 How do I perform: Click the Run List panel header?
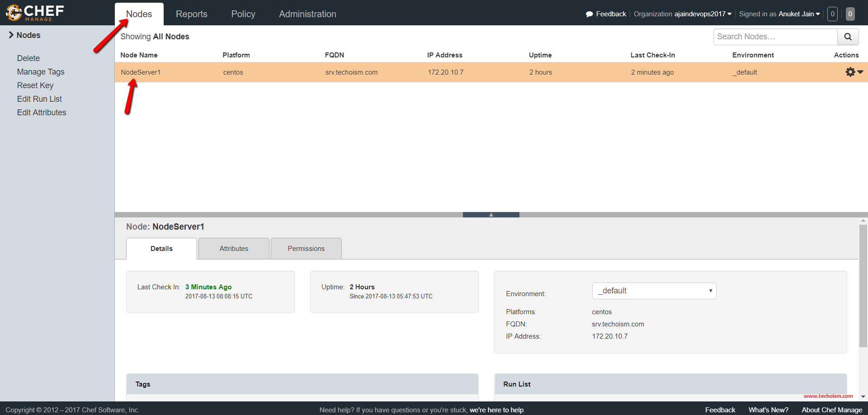pyautogui.click(x=670, y=384)
